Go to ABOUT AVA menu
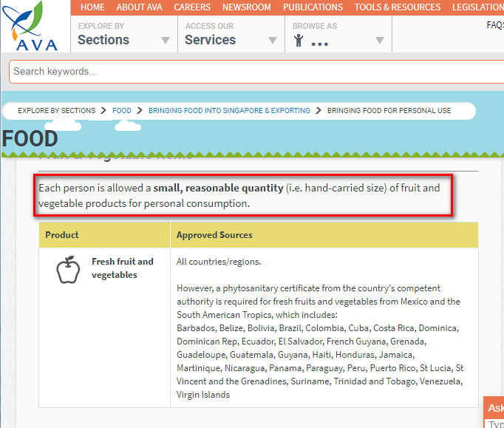Image resolution: width=504 pixels, height=428 pixels. pyautogui.click(x=140, y=7)
